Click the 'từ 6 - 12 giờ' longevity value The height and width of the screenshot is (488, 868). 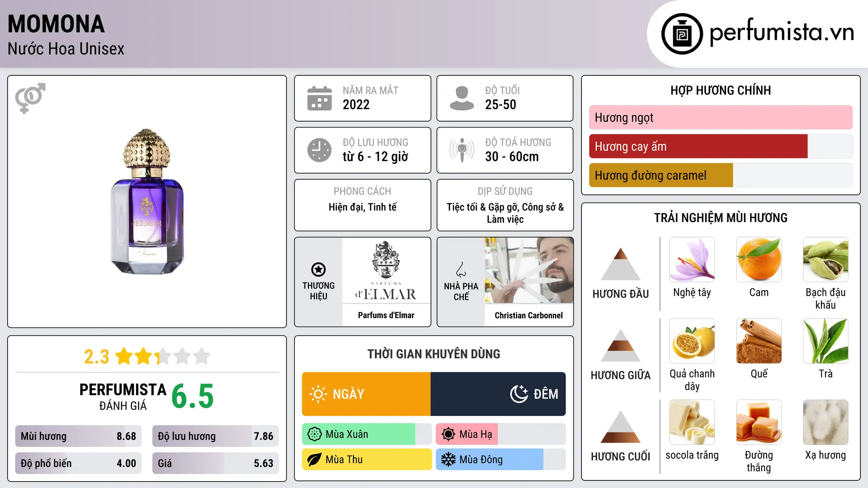coord(376,157)
